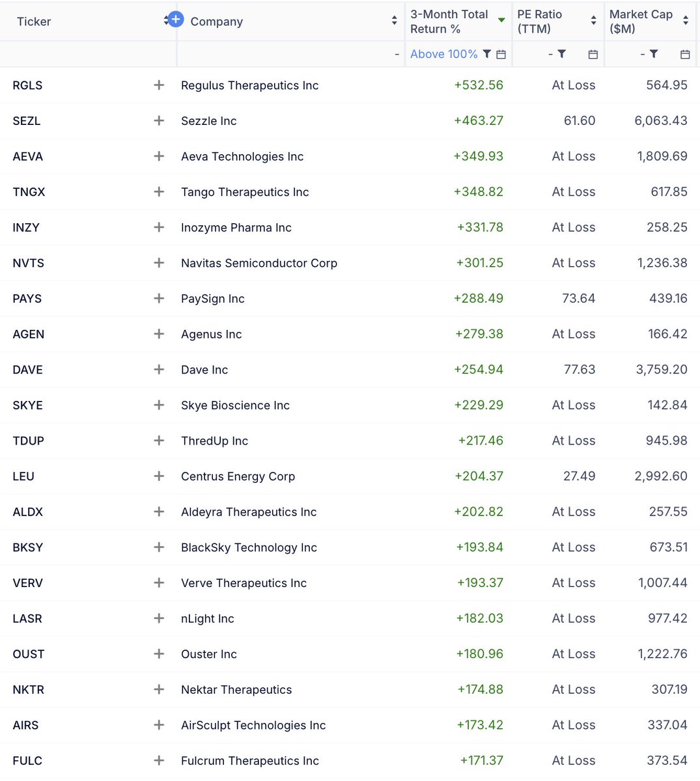Add TNGX row with its plus icon

tap(159, 191)
